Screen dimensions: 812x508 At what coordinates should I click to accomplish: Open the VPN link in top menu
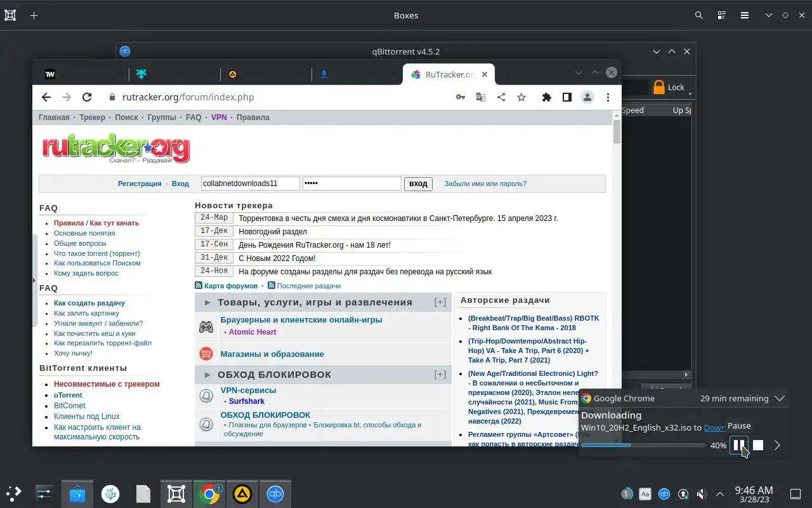pyautogui.click(x=219, y=117)
